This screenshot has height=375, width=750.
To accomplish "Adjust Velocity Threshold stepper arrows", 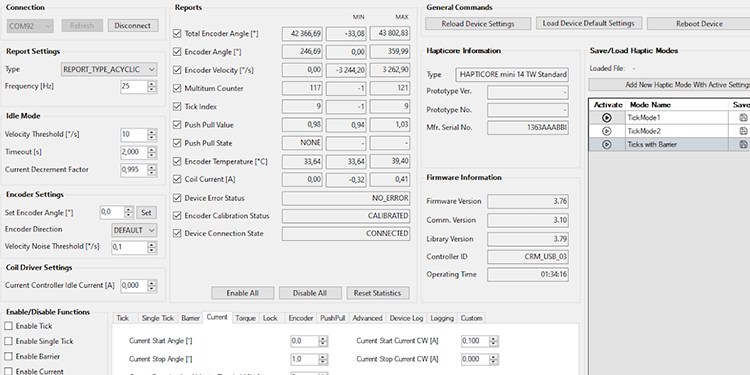I will click(152, 134).
